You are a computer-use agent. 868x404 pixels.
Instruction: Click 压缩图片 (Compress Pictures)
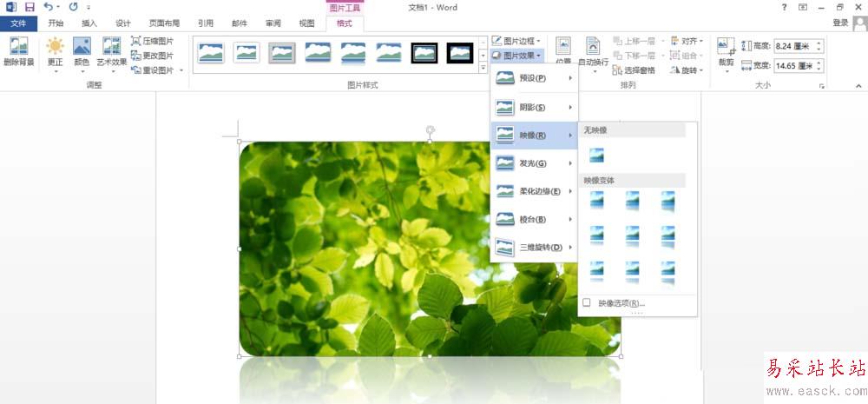152,41
